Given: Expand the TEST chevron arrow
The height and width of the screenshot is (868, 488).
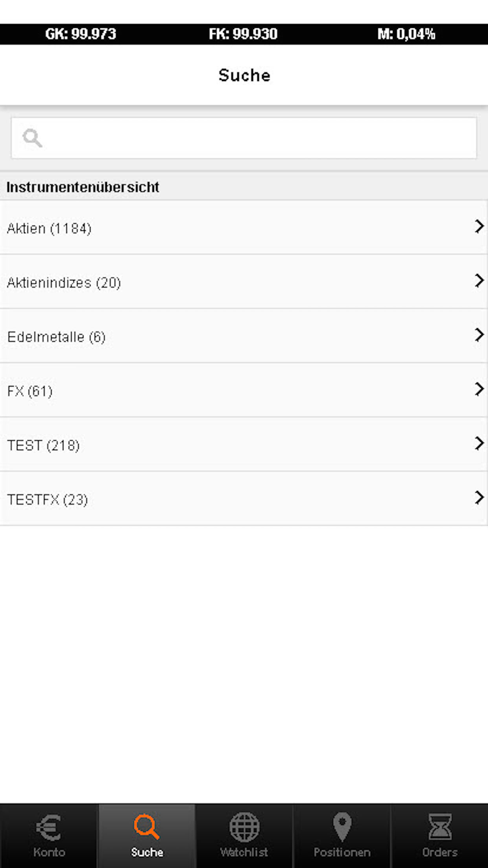Looking at the screenshot, I should pos(479,443).
